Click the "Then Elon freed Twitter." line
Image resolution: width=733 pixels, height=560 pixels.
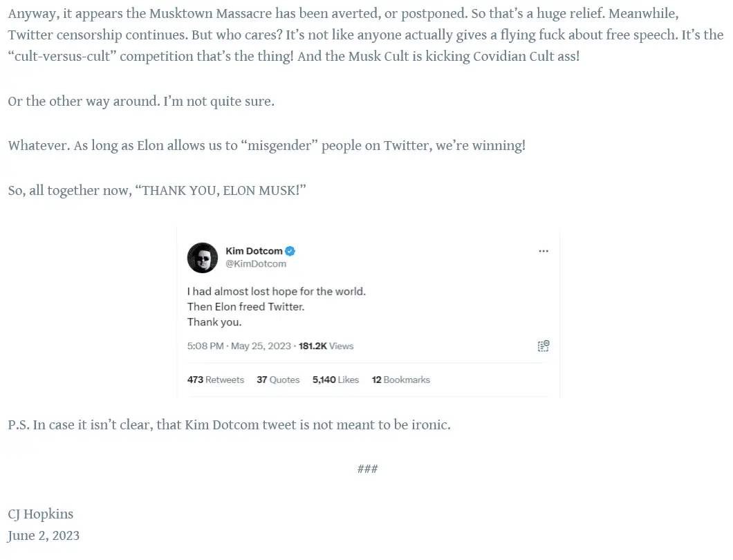point(245,306)
